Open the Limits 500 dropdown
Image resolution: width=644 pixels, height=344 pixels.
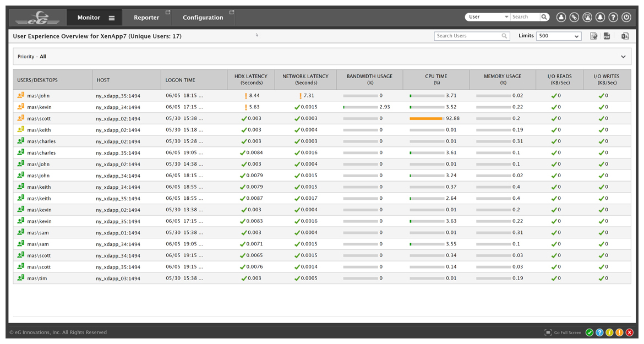point(559,36)
